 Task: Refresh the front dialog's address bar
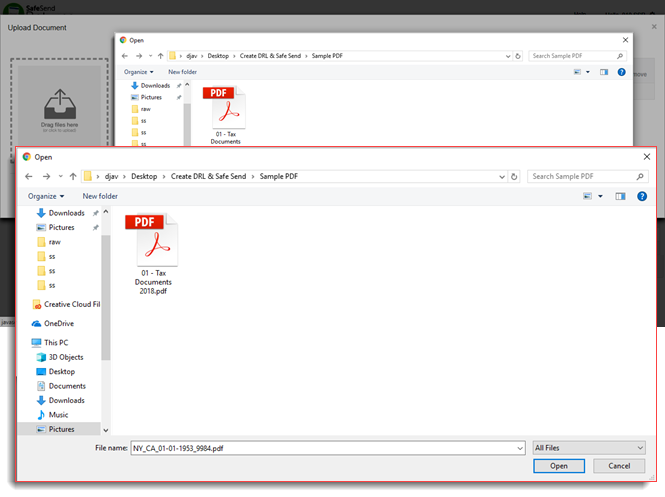pos(514,176)
